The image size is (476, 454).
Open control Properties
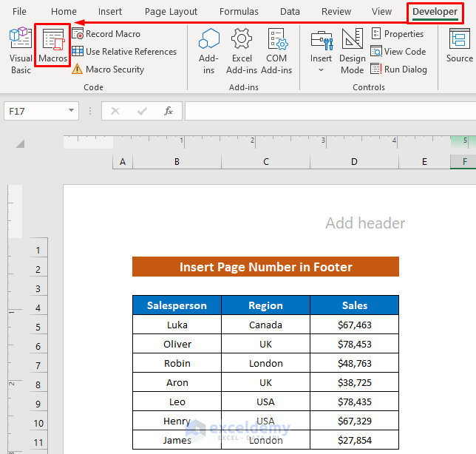click(x=397, y=34)
